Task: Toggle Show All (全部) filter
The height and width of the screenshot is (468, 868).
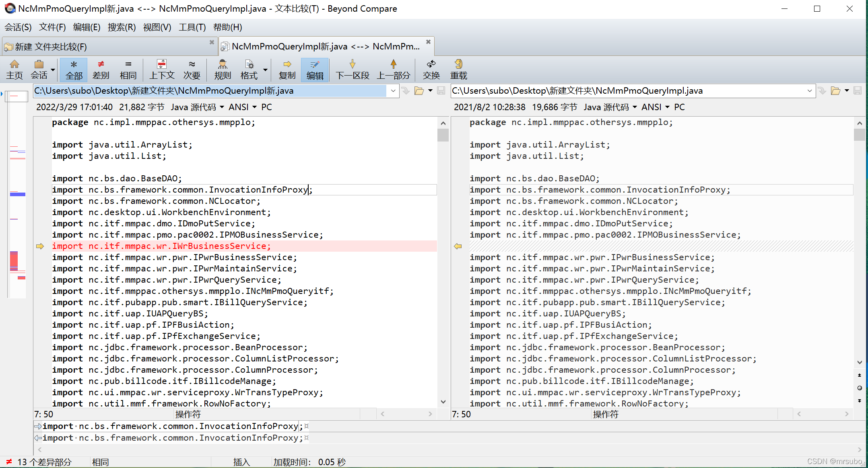Action: (74, 69)
